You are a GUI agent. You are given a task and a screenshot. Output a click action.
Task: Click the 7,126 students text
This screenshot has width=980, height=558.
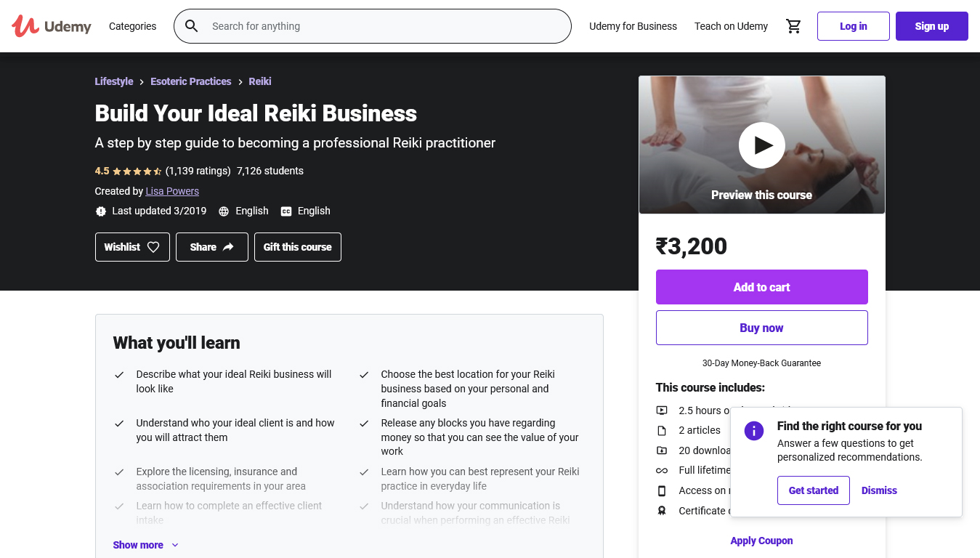[270, 171]
